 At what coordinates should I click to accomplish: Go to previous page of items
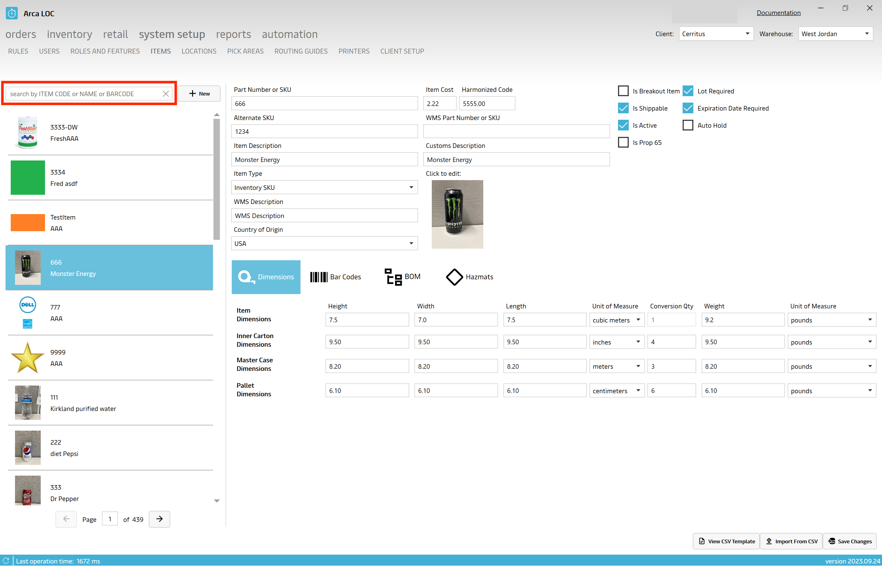pos(66,519)
